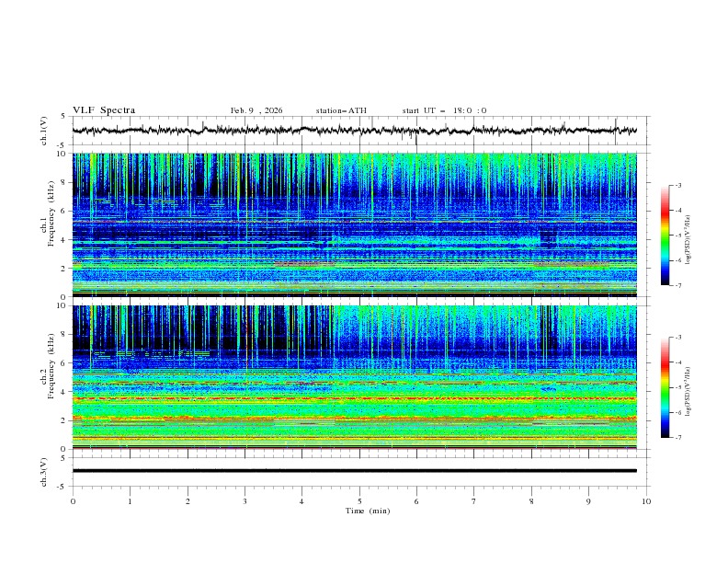Click the station=ATH label

[341, 110]
